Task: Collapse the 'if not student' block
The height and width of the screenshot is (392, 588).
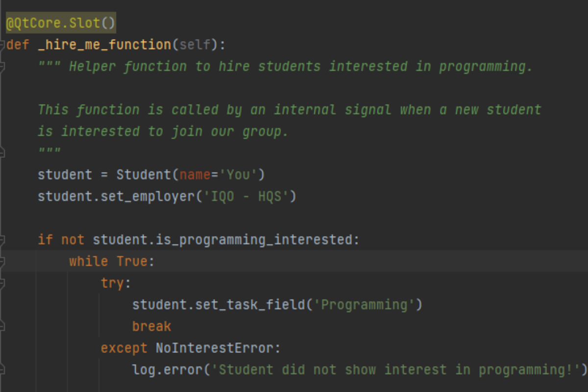Action: point(2,240)
